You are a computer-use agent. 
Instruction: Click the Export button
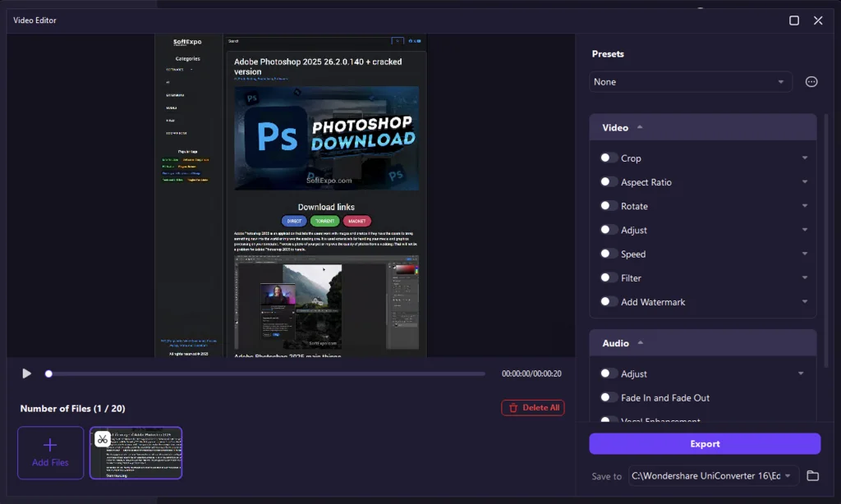(x=704, y=444)
